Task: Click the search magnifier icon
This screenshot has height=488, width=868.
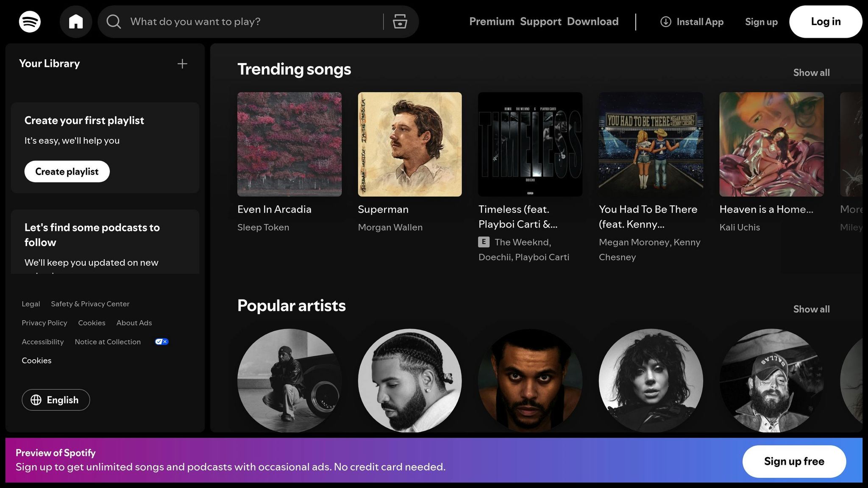Action: click(114, 22)
